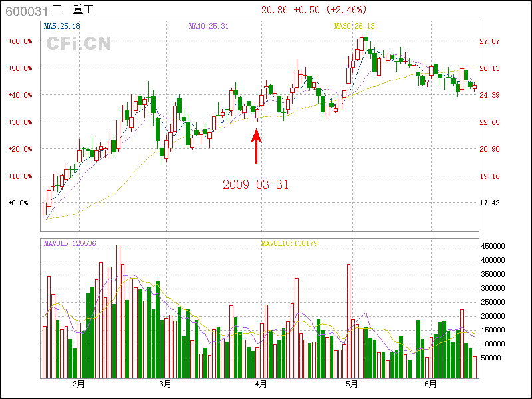Select the 2009-03-31 date annotation
Image resolution: width=532 pixels, height=399 pixels.
click(256, 184)
